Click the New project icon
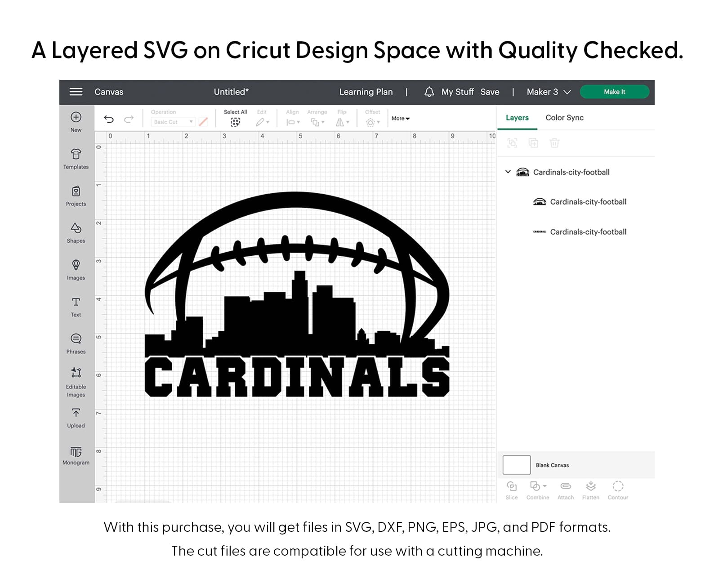Image resolution: width=714 pixels, height=588 pixels. pos(76,117)
